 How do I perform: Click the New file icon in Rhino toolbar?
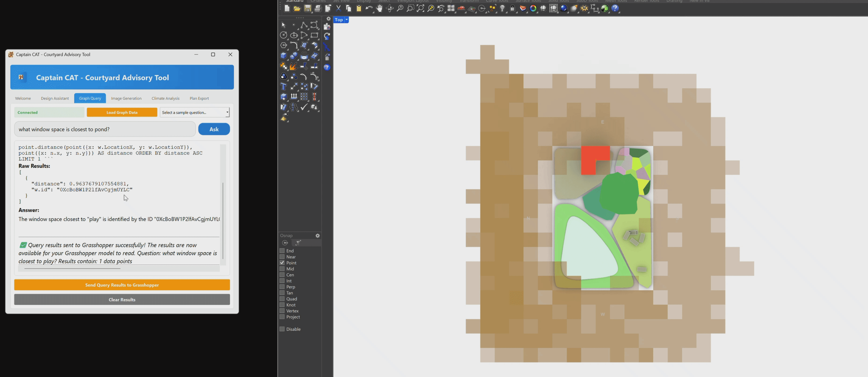pos(287,9)
